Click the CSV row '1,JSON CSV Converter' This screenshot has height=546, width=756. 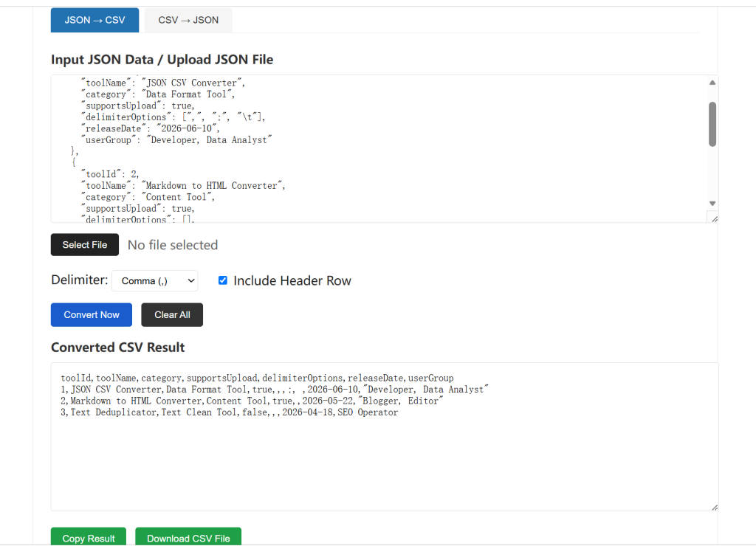[275, 390]
